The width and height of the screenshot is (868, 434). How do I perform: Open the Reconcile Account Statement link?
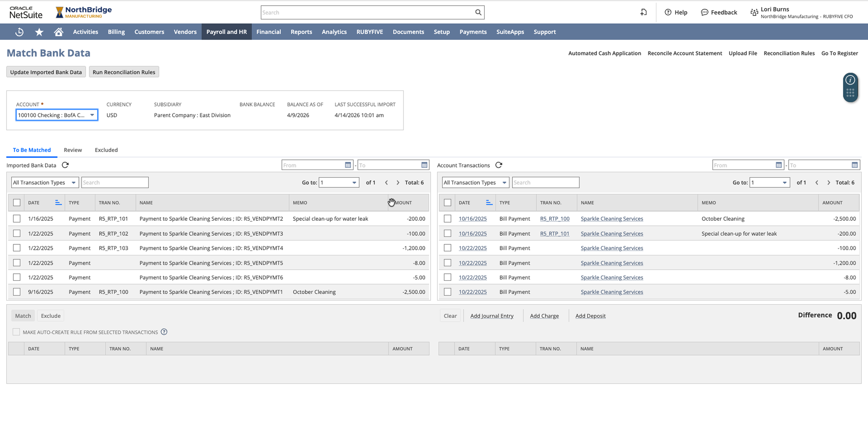point(685,53)
